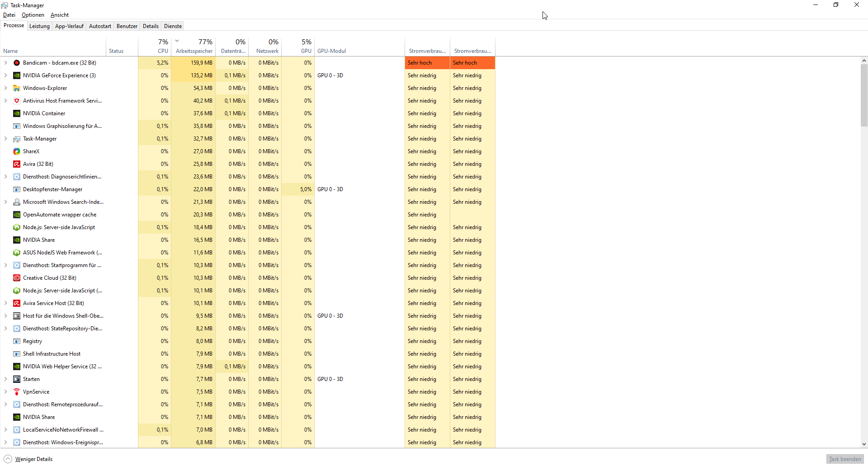The height and width of the screenshot is (470, 868).
Task: Switch to the Autostart tab
Action: click(100, 26)
